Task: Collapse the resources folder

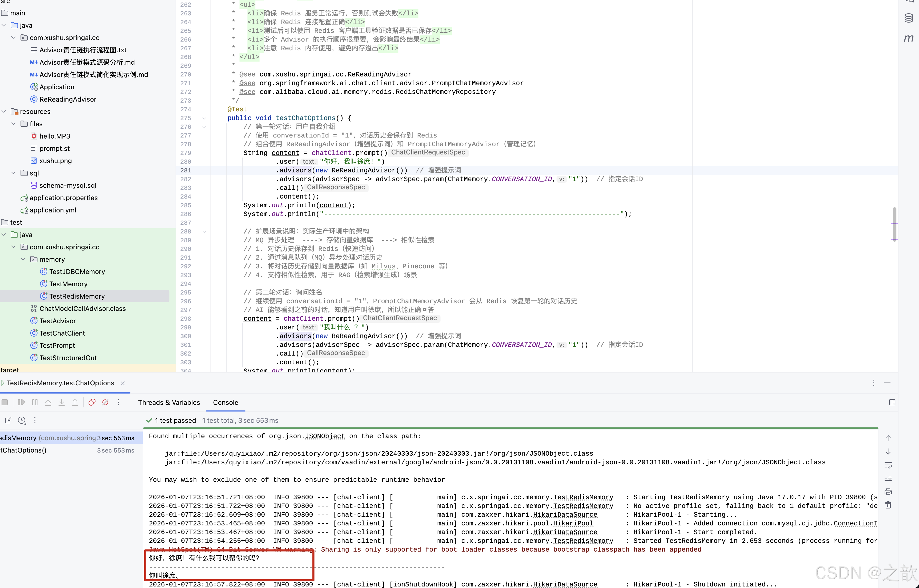Action: click(4, 112)
